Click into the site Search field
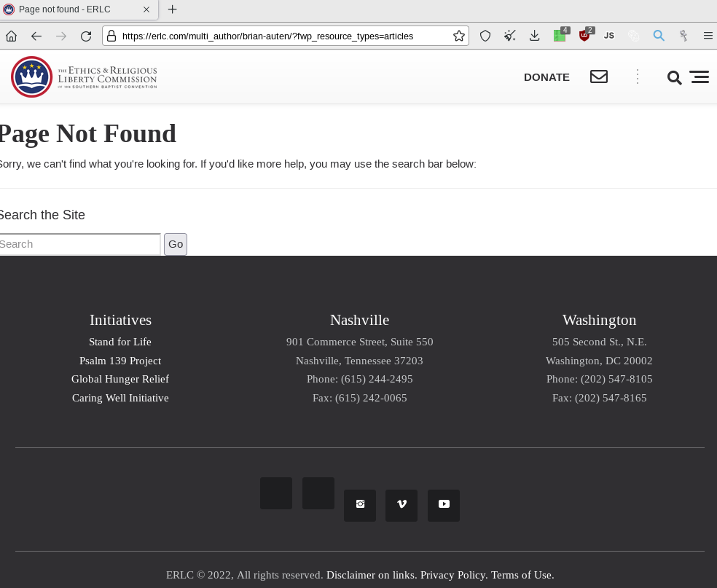 [79, 244]
